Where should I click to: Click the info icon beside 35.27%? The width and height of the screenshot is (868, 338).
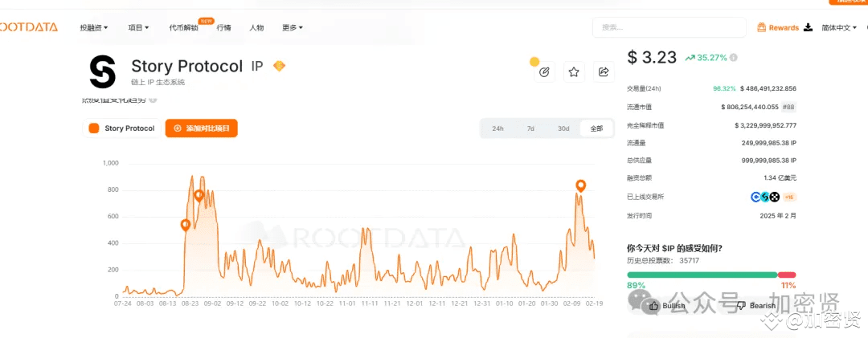click(733, 58)
